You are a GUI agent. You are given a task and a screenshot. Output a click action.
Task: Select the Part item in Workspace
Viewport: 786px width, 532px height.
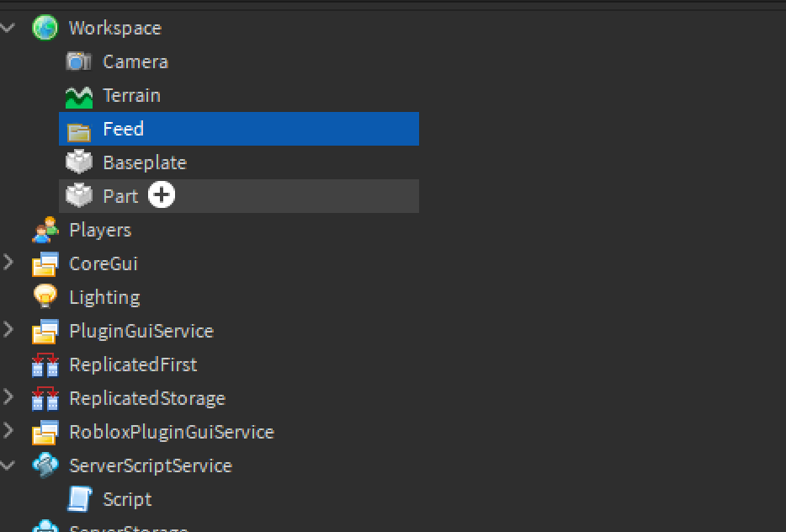click(x=120, y=196)
